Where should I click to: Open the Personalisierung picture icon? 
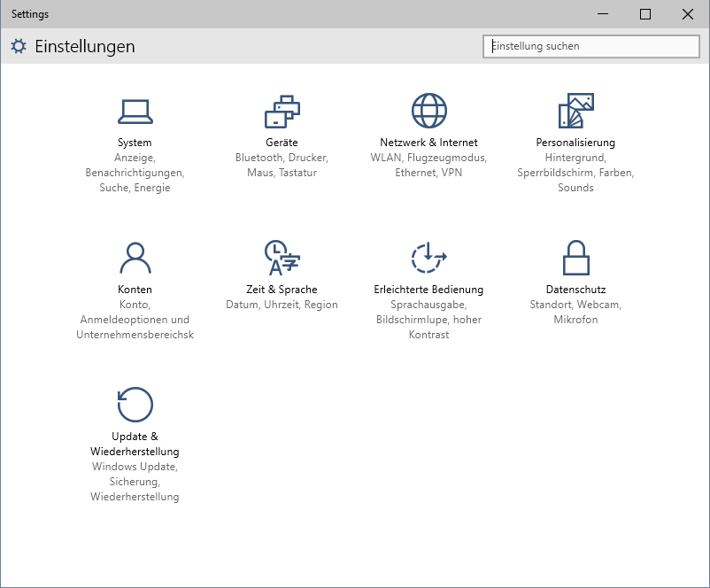pyautogui.click(x=575, y=111)
